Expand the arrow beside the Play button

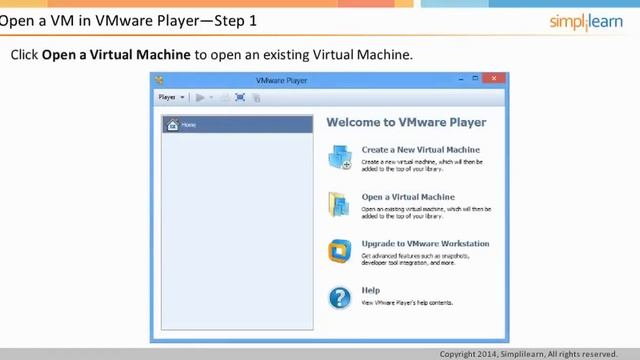coord(211,98)
